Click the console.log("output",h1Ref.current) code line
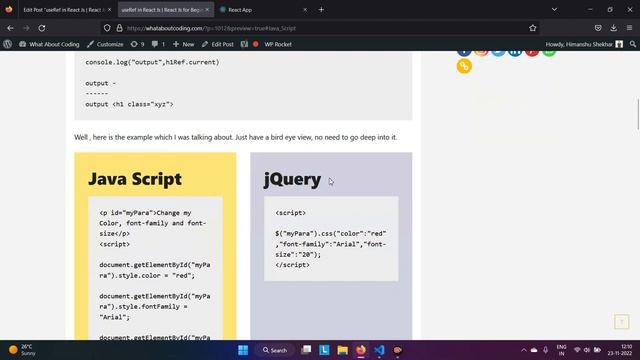The height and width of the screenshot is (360, 640). tap(152, 62)
